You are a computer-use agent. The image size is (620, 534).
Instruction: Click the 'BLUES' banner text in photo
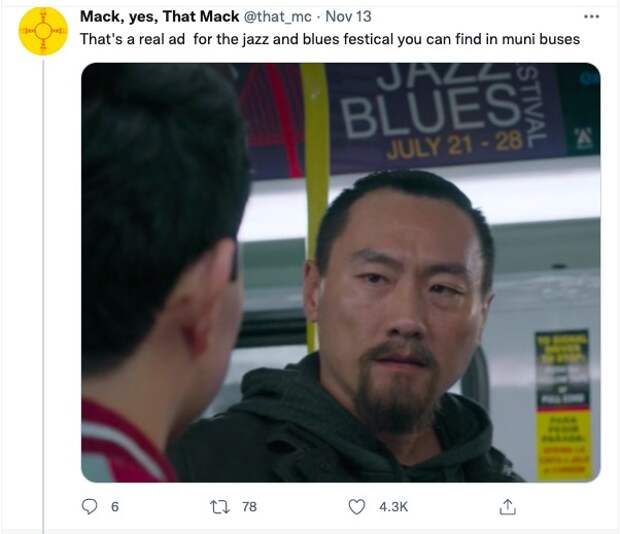coord(429,111)
